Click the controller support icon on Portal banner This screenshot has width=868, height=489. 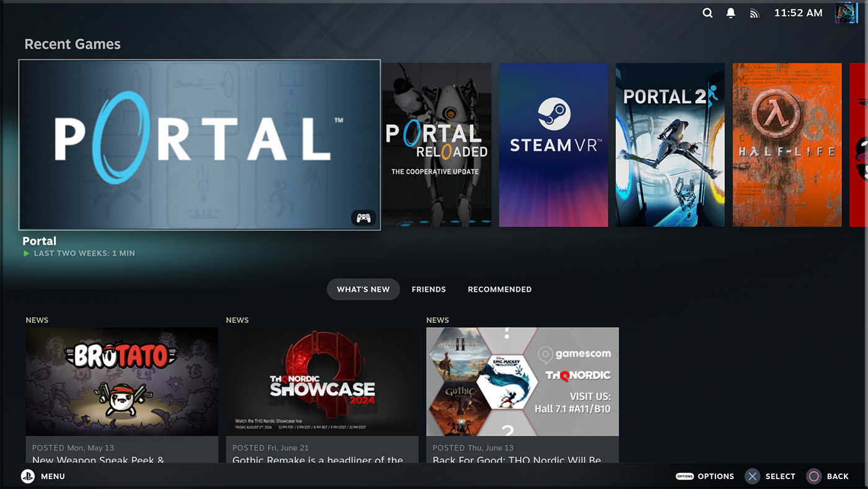pyautogui.click(x=363, y=218)
